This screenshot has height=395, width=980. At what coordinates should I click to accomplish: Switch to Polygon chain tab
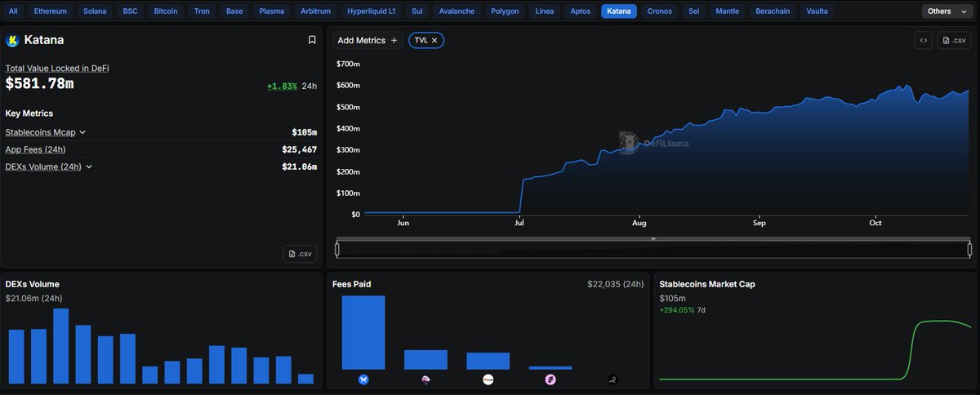pyautogui.click(x=505, y=11)
